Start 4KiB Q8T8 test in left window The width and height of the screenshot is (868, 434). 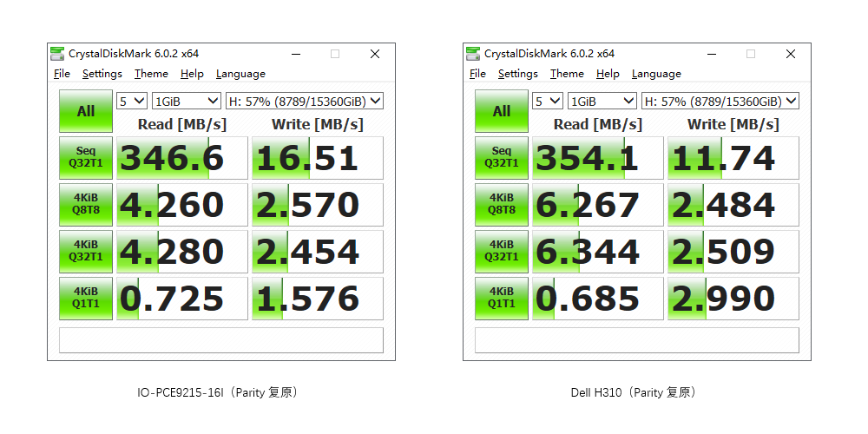[86, 205]
